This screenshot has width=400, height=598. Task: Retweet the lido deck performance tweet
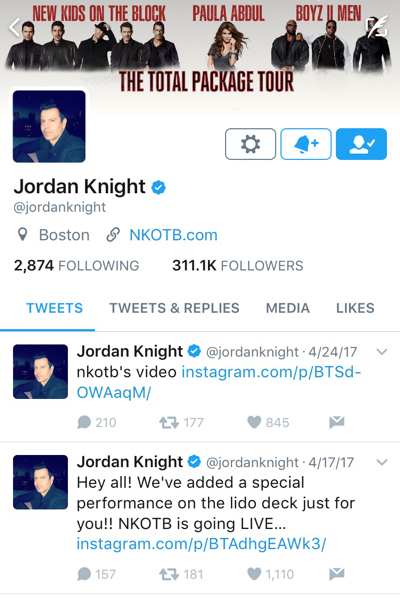169,574
